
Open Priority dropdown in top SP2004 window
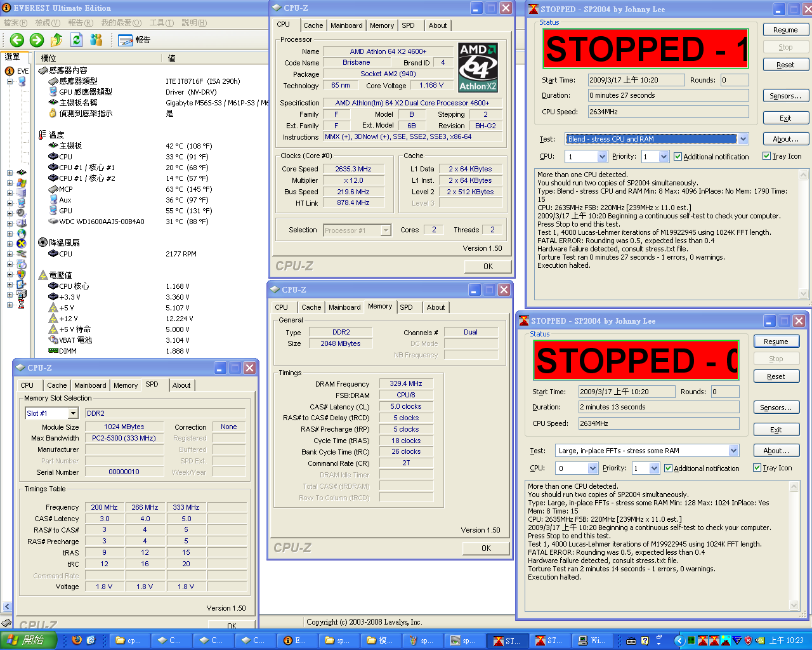(664, 156)
